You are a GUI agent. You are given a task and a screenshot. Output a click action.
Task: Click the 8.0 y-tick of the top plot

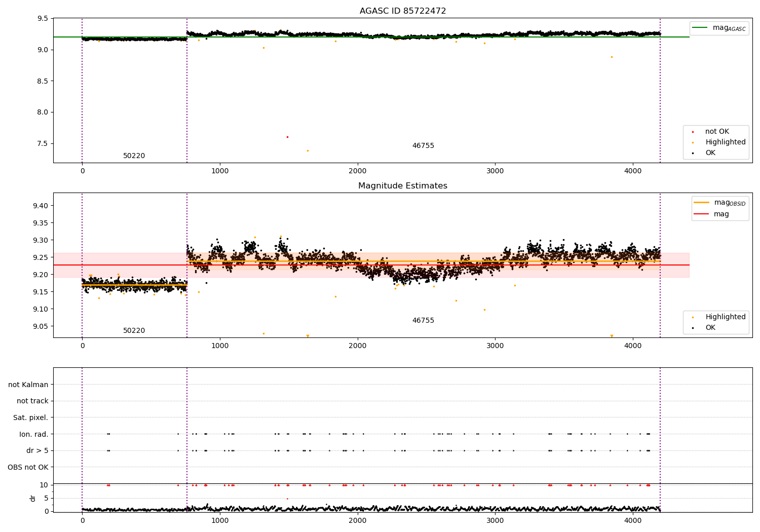[44, 112]
